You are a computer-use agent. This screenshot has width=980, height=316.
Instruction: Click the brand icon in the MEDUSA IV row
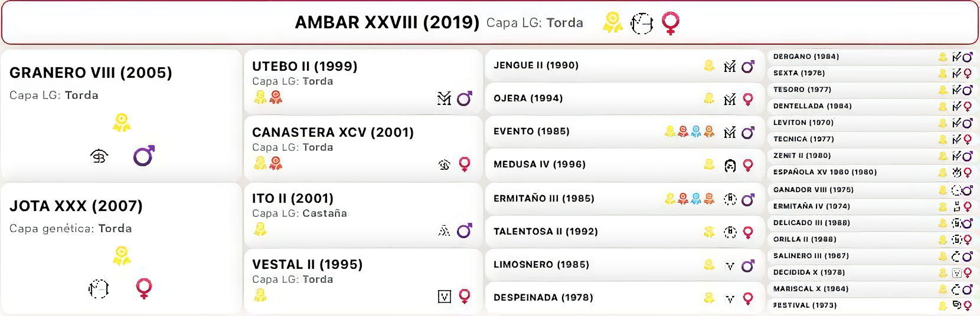730,166
